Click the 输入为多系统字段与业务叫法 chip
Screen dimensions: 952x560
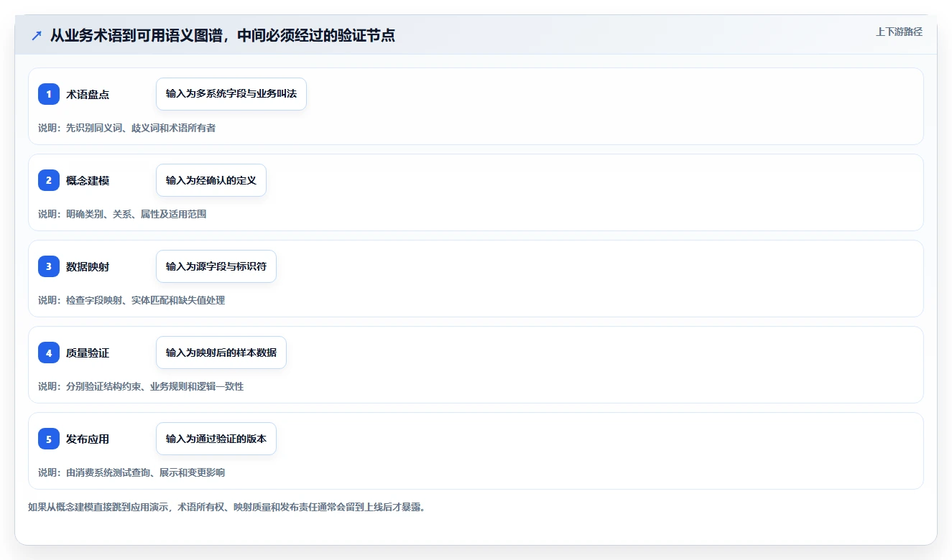pos(231,94)
